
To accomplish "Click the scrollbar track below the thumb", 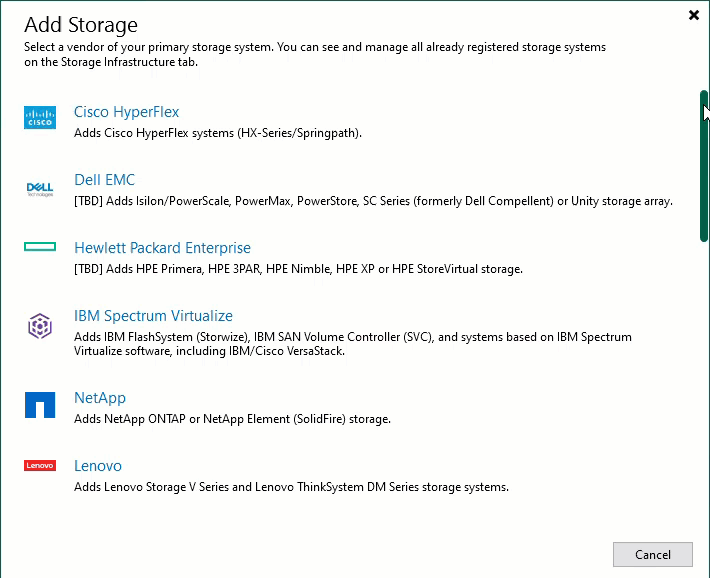I will click(704, 385).
